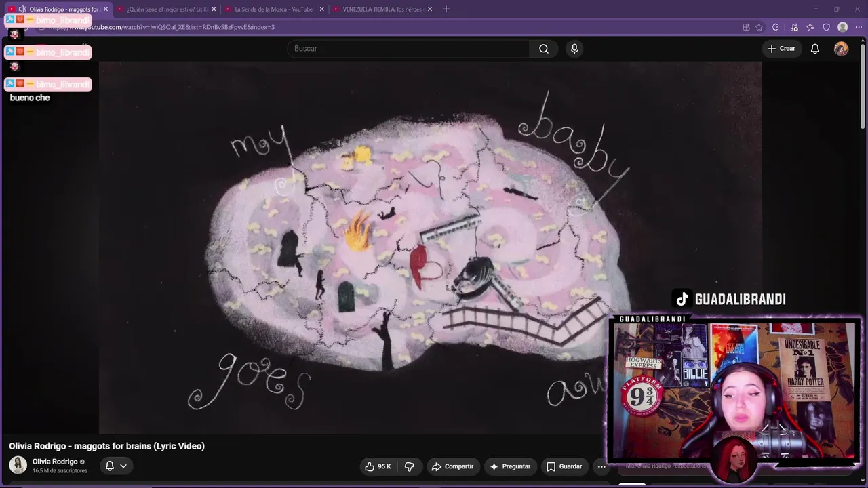868x488 pixels.
Task: Add page to browser favorites star
Action: [759, 27]
